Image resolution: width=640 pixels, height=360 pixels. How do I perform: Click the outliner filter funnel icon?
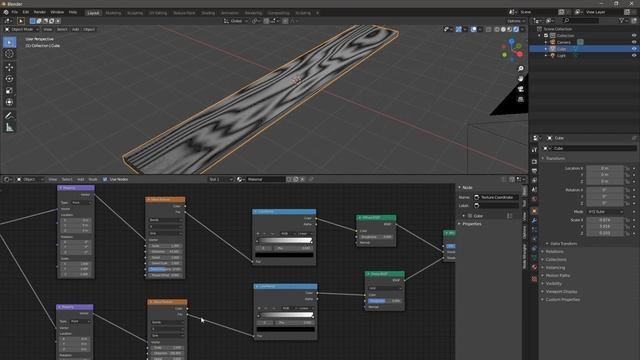[622, 20]
